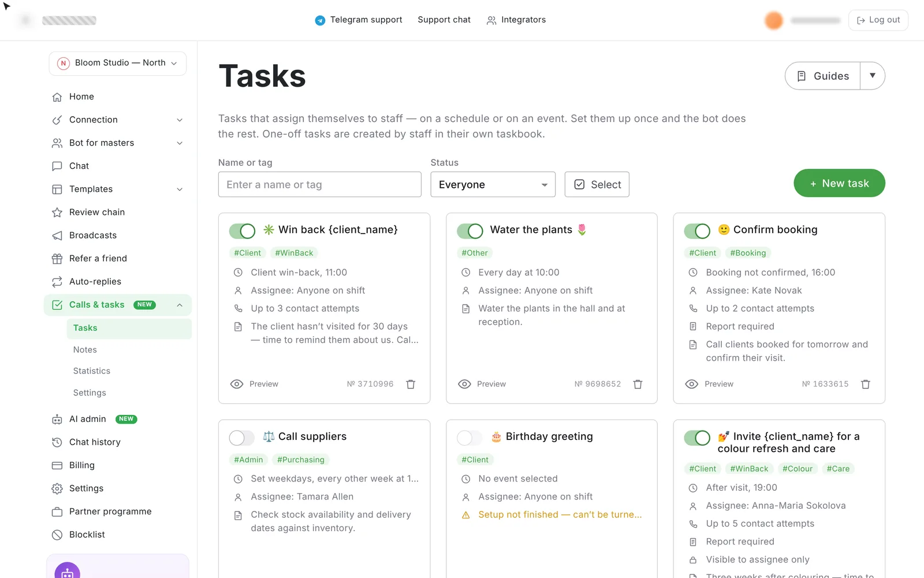Preview the Water the plants task

click(x=482, y=384)
